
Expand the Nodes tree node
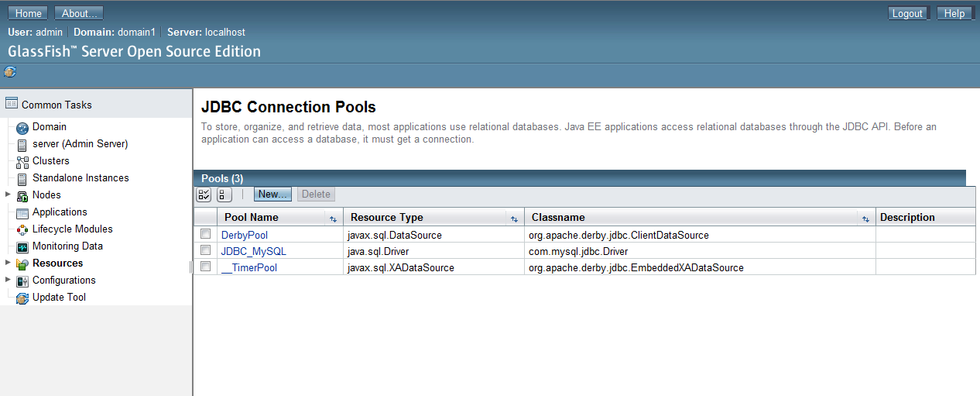coord(8,195)
